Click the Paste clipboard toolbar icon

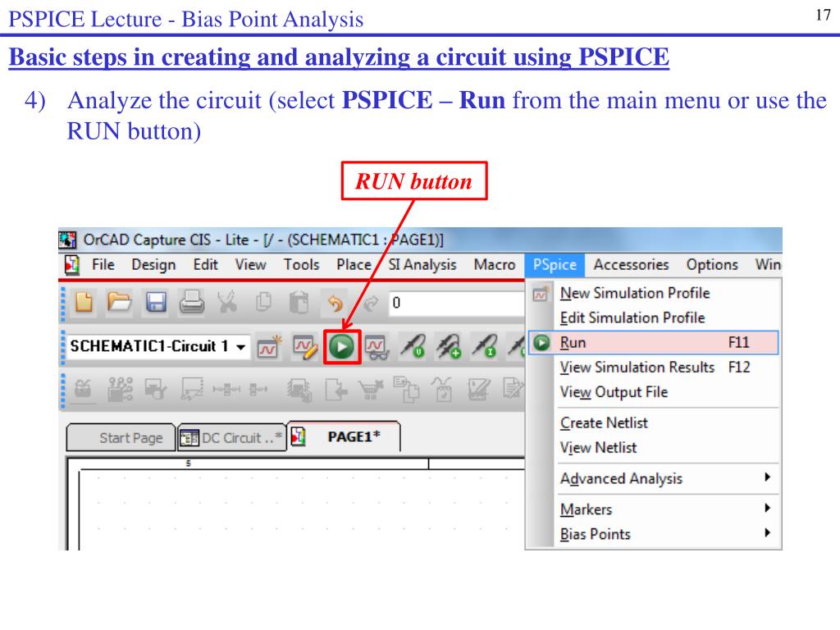(299, 303)
